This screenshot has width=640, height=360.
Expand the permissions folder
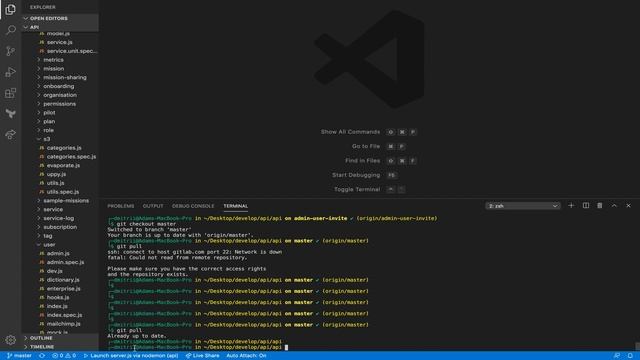point(60,104)
